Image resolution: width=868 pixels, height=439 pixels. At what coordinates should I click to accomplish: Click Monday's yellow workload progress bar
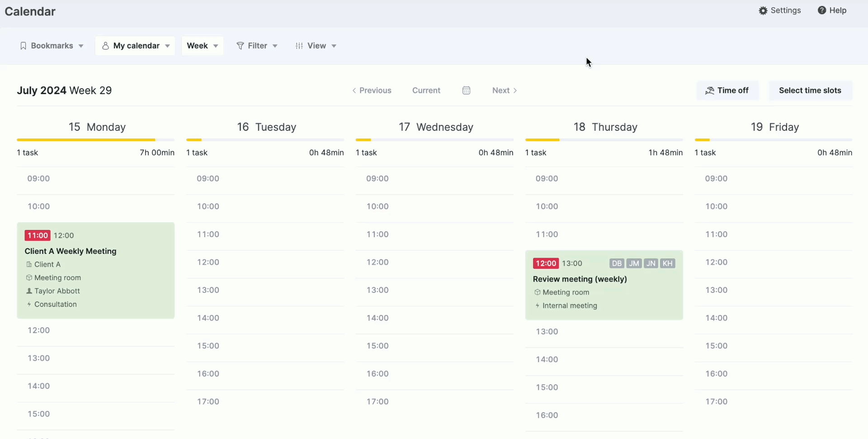tap(86, 140)
